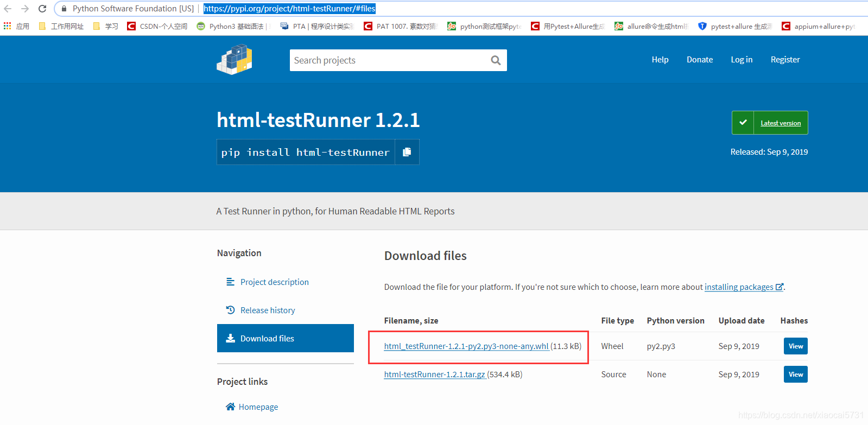Click the external link icon after installing packages

coord(780,287)
